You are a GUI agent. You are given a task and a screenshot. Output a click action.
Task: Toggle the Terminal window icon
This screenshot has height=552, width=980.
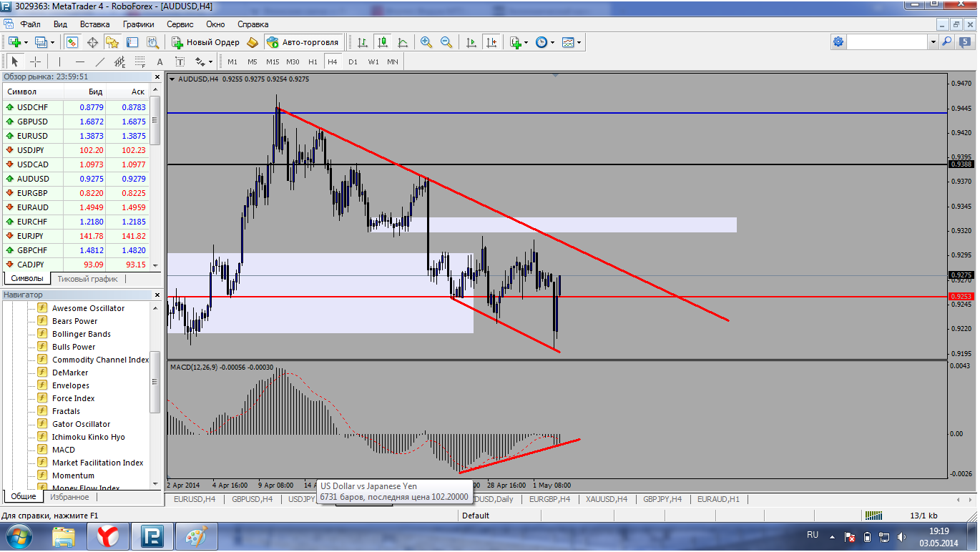tap(132, 42)
